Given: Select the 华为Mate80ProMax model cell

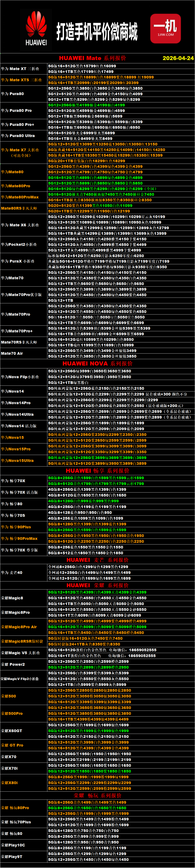Looking at the screenshot, I should tap(20, 197).
